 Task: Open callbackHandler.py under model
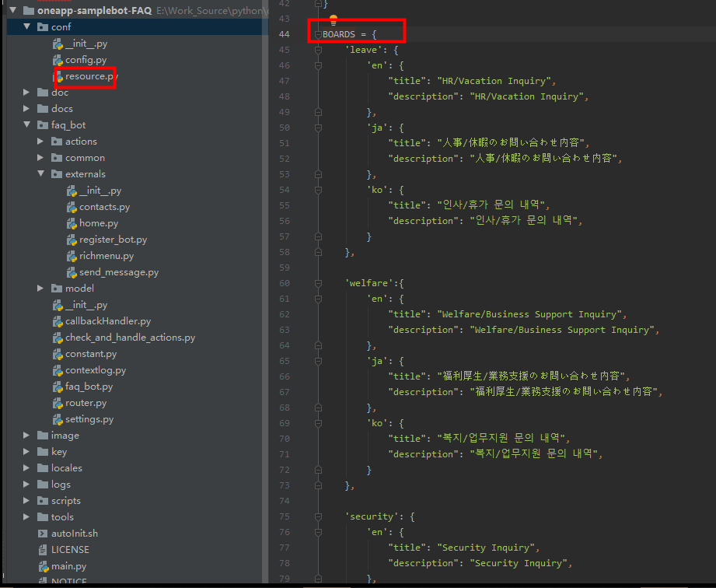coord(110,320)
